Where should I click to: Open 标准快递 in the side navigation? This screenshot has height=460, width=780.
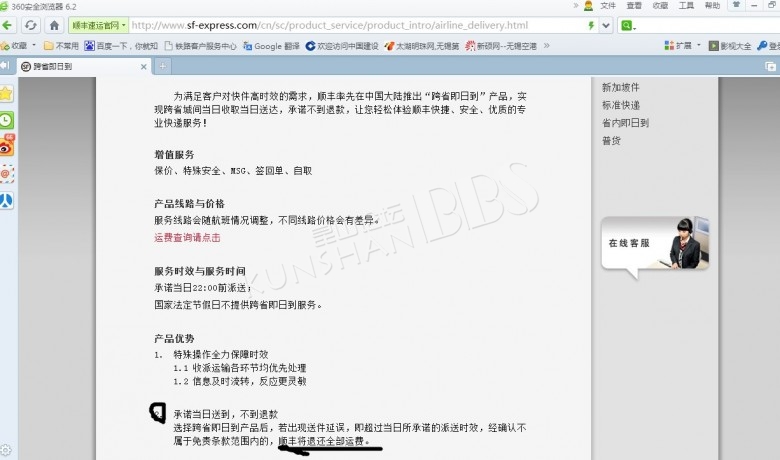pos(621,105)
